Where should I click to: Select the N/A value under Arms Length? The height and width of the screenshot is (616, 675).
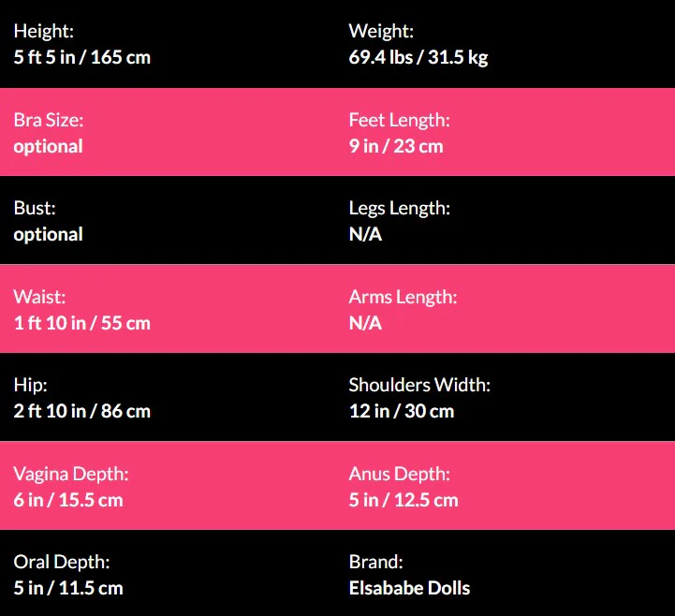365,323
